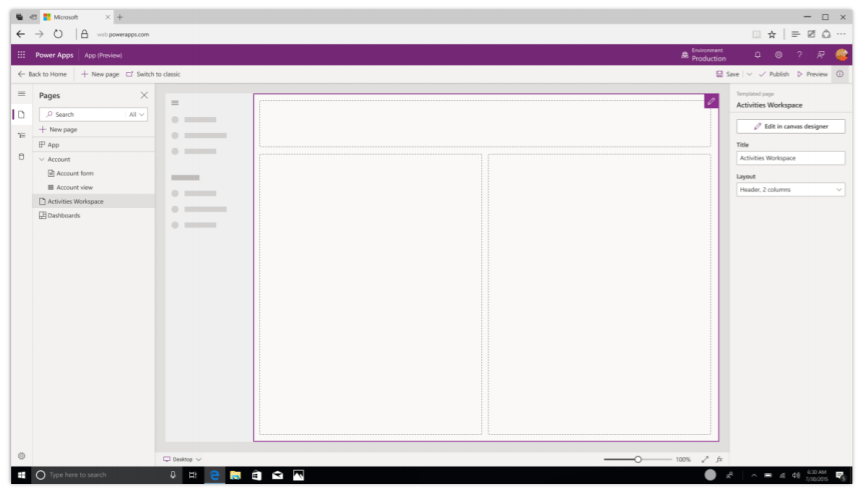Open the help question mark icon
This screenshot has width=859, height=494.
point(800,55)
